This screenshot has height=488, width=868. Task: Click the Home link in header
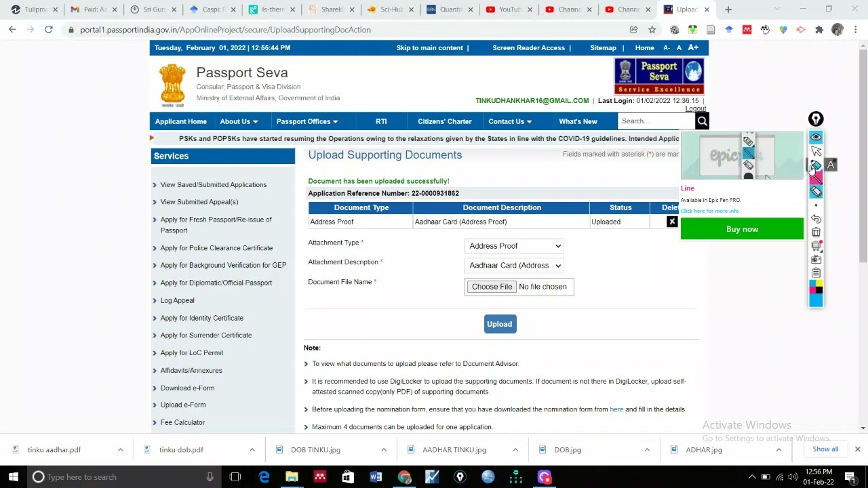(x=644, y=48)
